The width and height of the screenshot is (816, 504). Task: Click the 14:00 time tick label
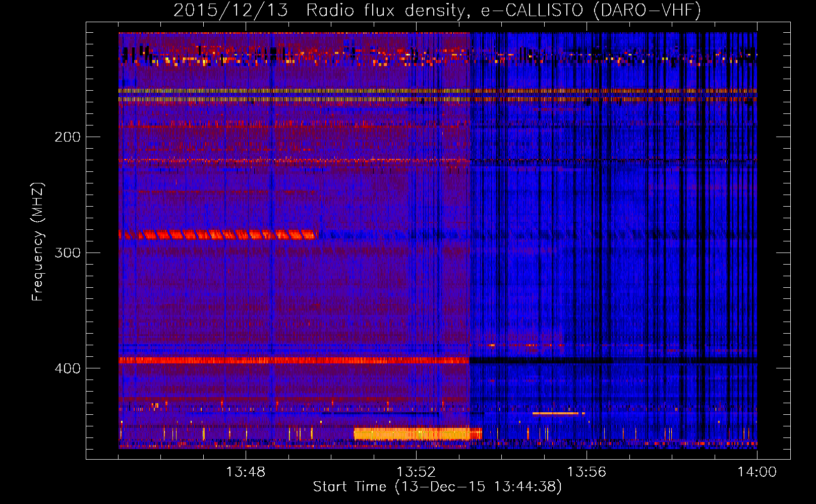point(757,472)
